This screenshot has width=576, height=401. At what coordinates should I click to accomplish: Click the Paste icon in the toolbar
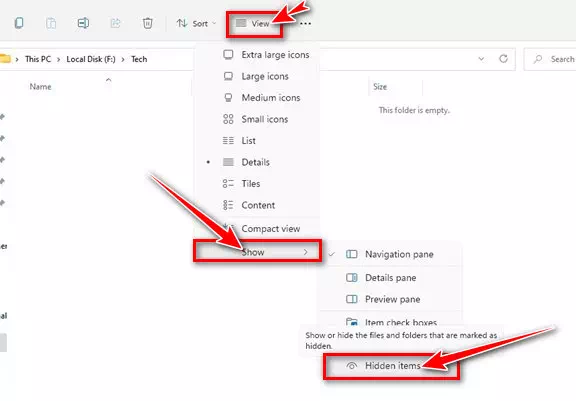point(51,23)
